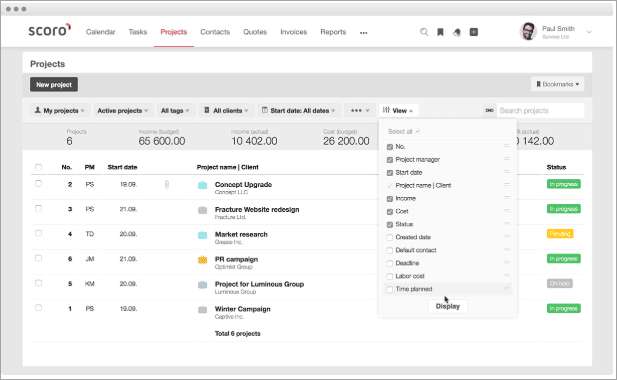Grab the drag handle for Income

(507, 197)
